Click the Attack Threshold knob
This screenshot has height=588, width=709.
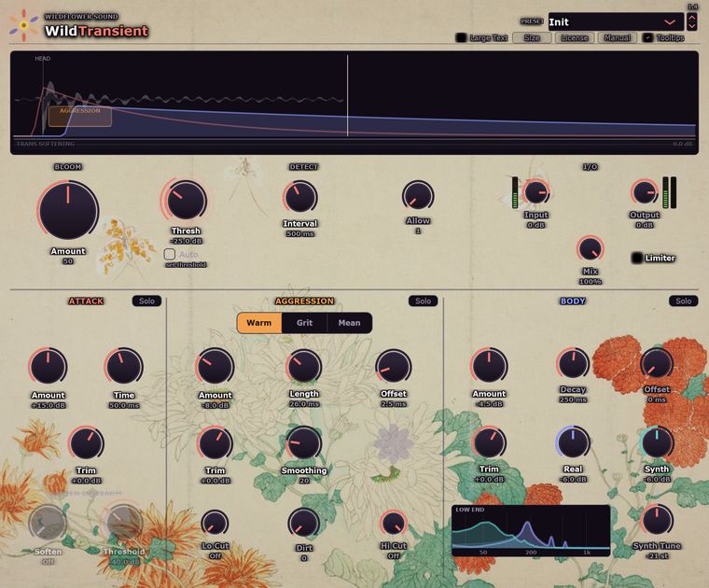pos(124,524)
